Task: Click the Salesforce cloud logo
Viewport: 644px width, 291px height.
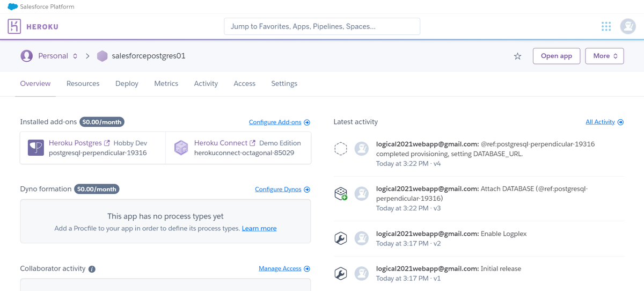Action: [12, 7]
